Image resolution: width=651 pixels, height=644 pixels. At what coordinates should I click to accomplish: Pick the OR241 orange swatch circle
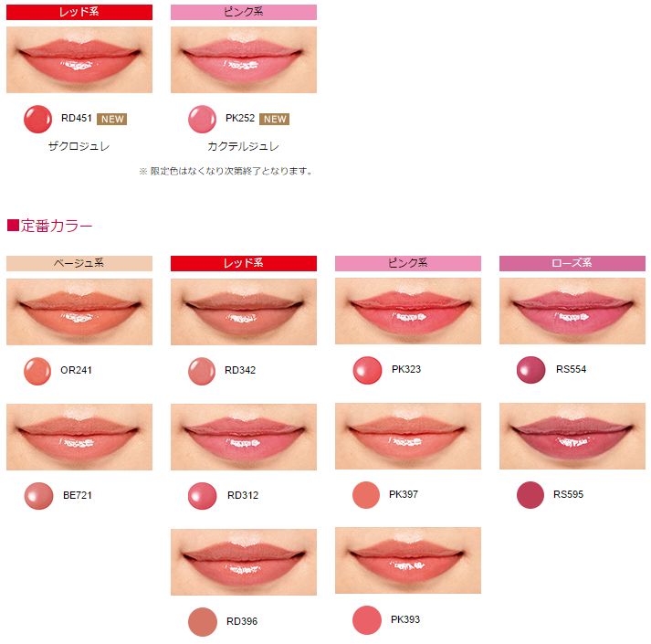[37, 371]
